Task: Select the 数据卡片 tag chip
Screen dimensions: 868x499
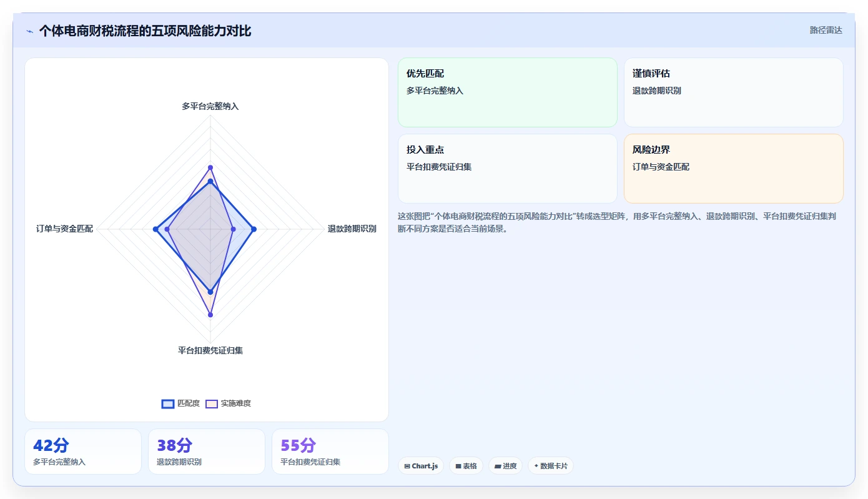Action: 551,466
